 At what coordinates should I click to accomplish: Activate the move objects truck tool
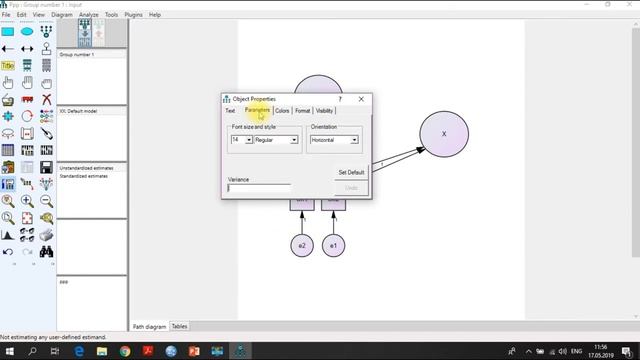click(x=27, y=100)
